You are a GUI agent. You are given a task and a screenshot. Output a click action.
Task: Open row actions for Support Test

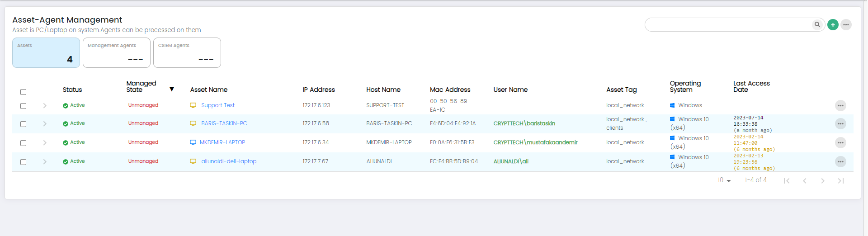tap(840, 106)
